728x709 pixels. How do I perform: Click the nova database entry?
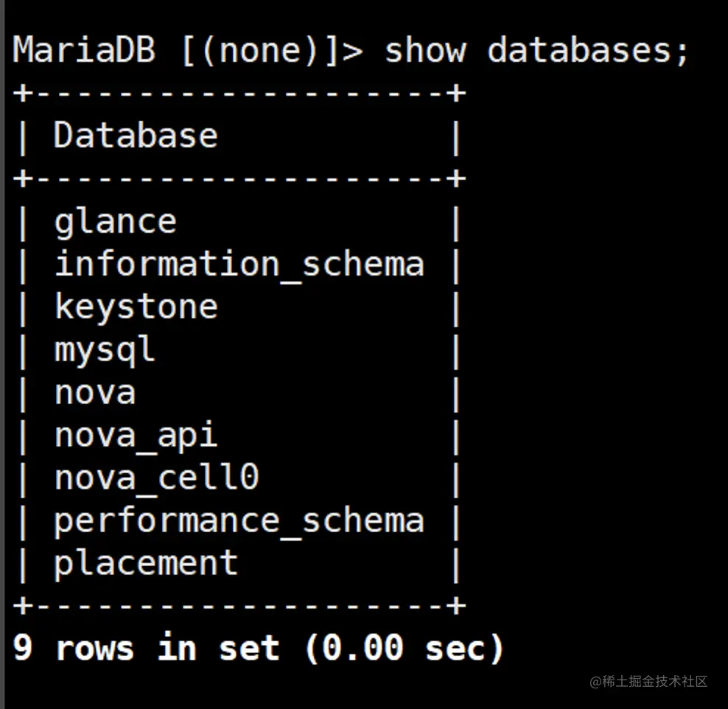(95, 393)
